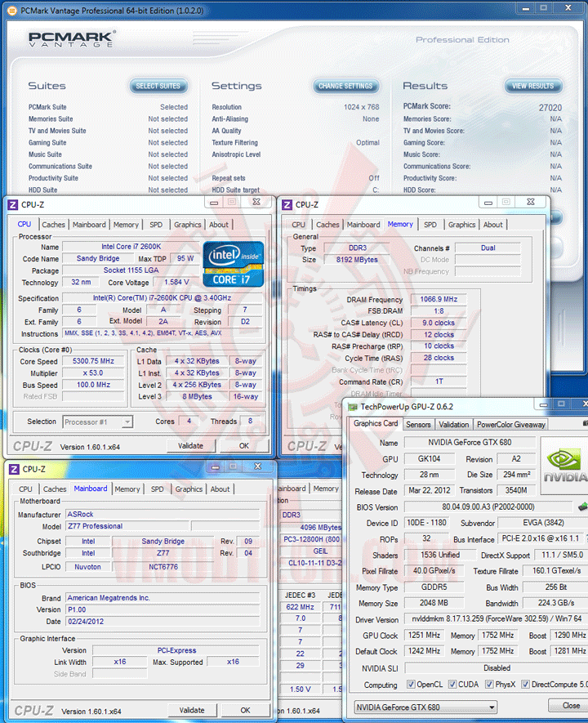This screenshot has height=723, width=588.
Task: Click OK in top-left CPU-Z window
Action: [x=244, y=446]
